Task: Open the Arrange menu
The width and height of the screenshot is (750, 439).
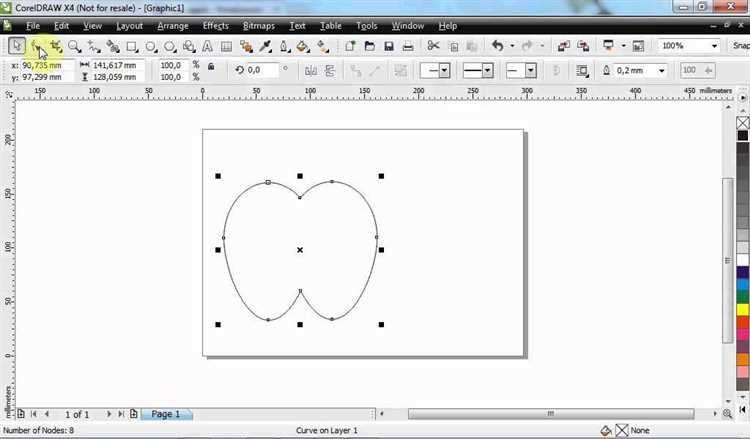Action: coord(173,26)
